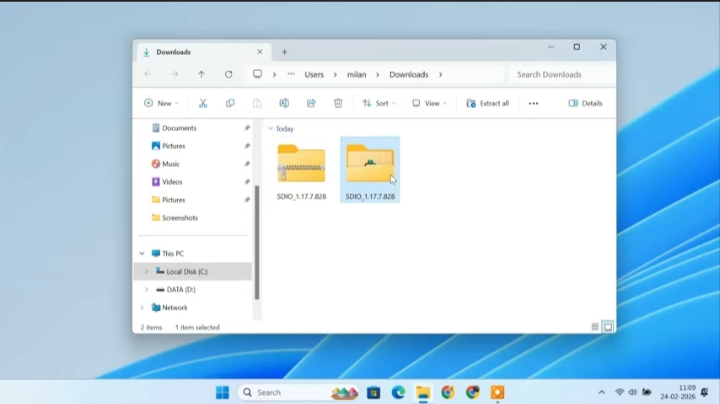Open the path ellipsis overflow menu
This screenshot has width=720, height=404.
291,74
